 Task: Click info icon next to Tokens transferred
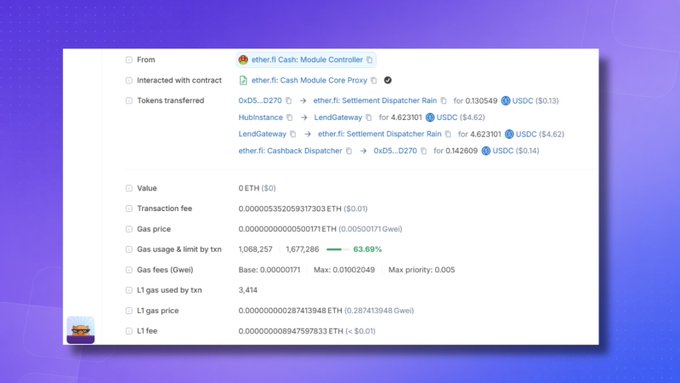129,101
